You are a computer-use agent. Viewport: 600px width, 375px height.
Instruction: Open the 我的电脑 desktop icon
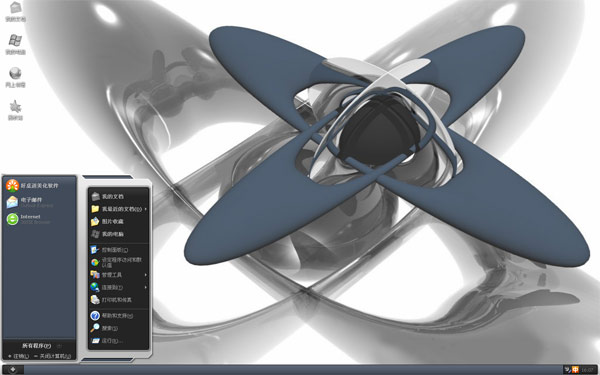pyautogui.click(x=15, y=45)
